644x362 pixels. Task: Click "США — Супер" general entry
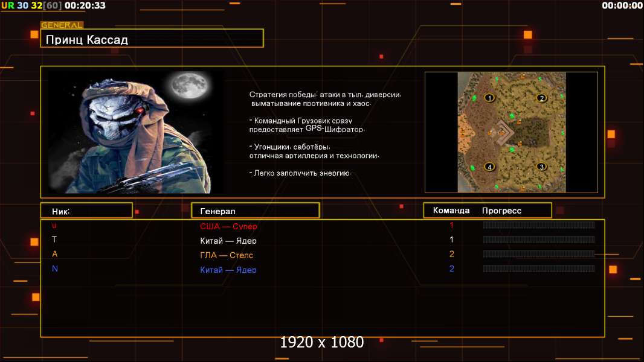[x=228, y=226]
